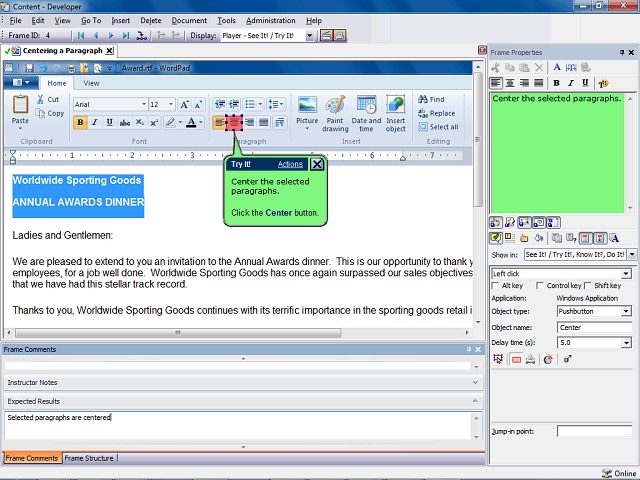
Task: Click the Expected Results text box
Action: 239,425
